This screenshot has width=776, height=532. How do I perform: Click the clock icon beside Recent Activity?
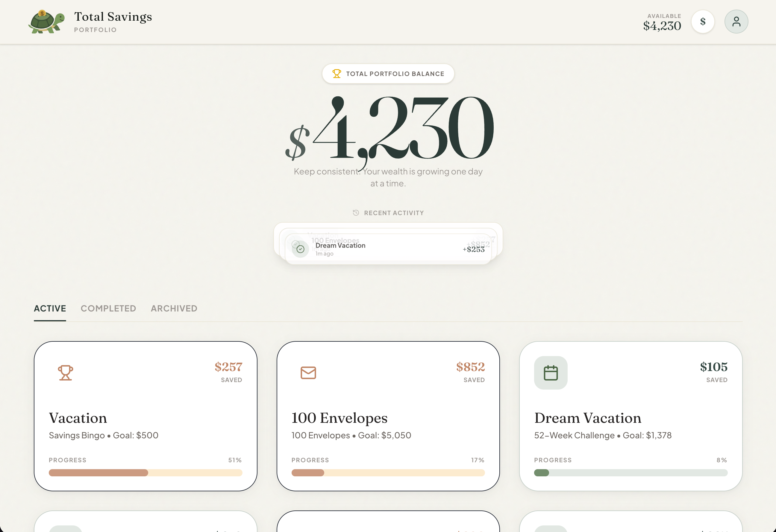click(x=356, y=213)
